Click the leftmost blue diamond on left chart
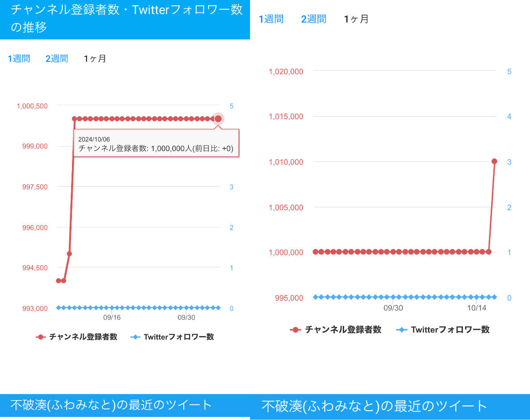 (58, 307)
